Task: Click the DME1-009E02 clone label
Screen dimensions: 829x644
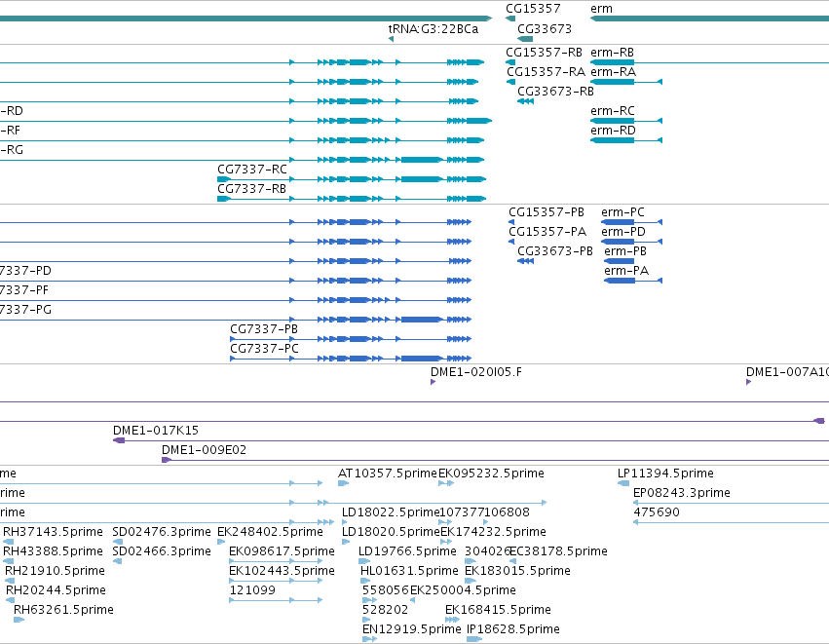Action: [x=204, y=450]
